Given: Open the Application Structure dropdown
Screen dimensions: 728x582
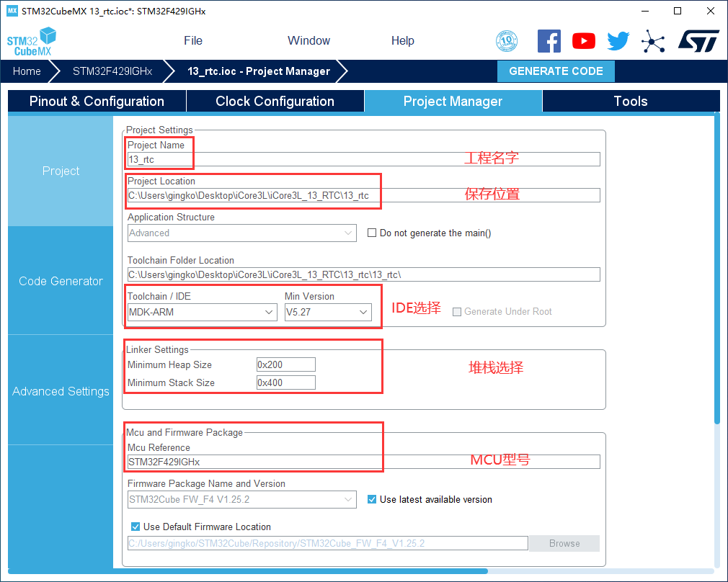Looking at the screenshot, I should click(x=242, y=233).
